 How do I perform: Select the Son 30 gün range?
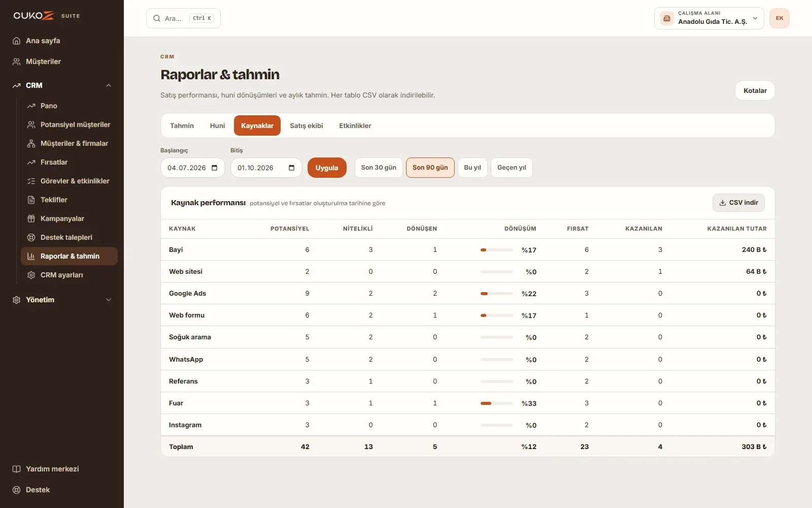coord(379,168)
